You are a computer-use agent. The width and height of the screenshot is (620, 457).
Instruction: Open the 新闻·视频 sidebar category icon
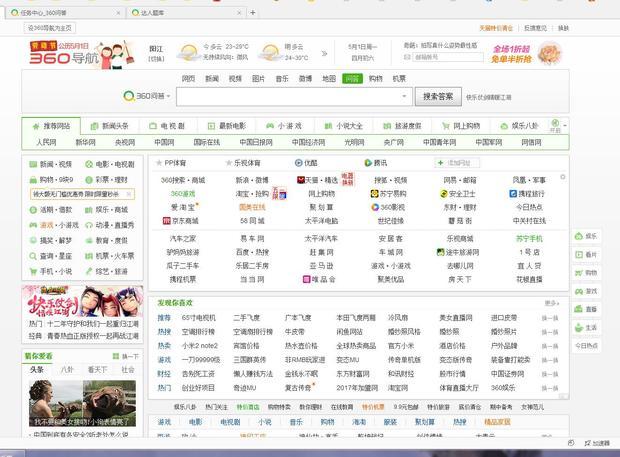[x=33, y=164]
